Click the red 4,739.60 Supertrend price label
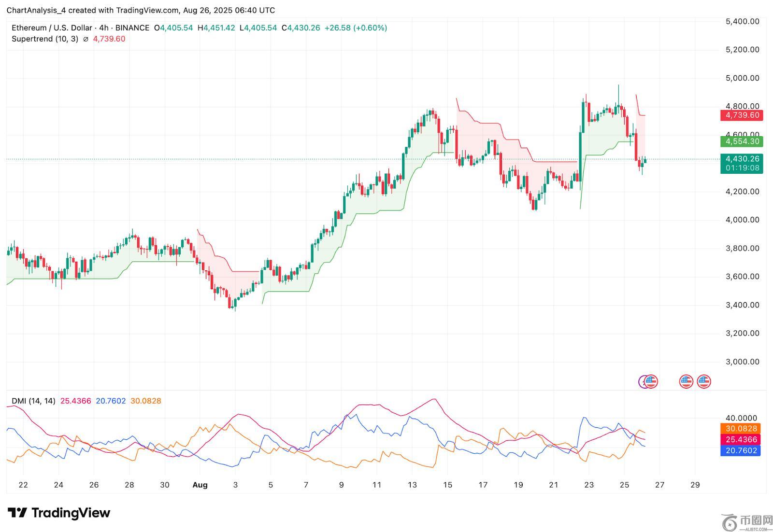 coord(741,115)
